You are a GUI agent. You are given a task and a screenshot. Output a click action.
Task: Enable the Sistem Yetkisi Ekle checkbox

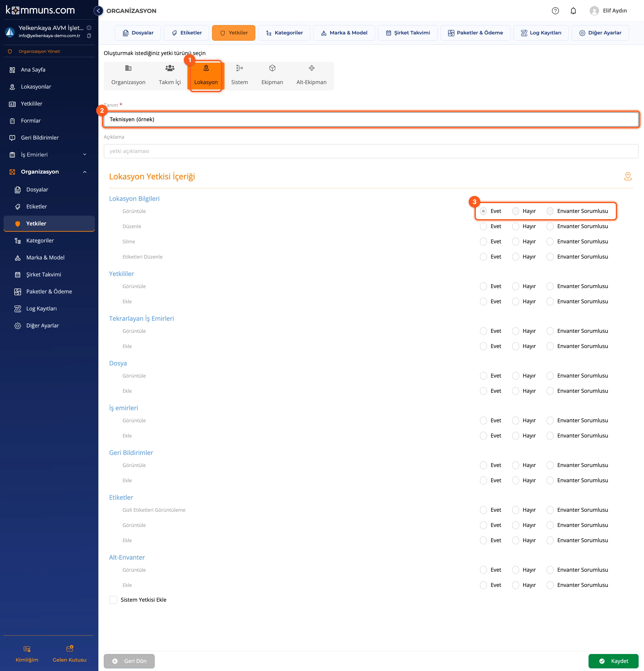[113, 600]
